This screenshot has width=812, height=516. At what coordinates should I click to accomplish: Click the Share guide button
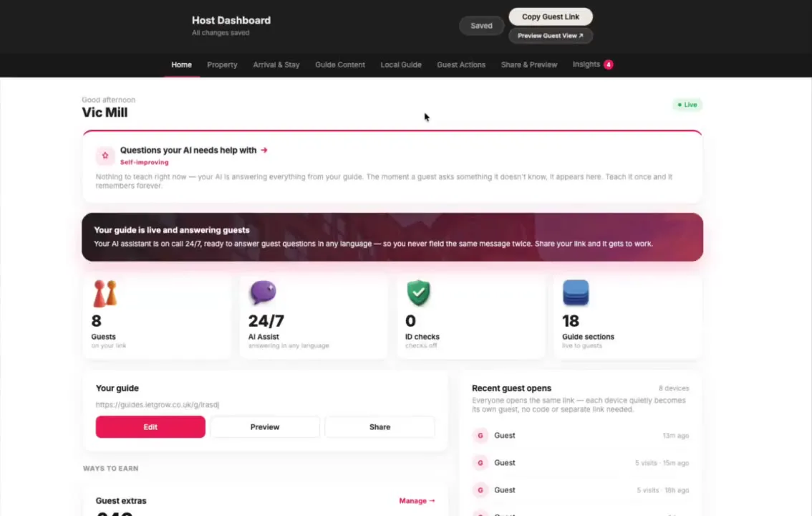point(380,427)
